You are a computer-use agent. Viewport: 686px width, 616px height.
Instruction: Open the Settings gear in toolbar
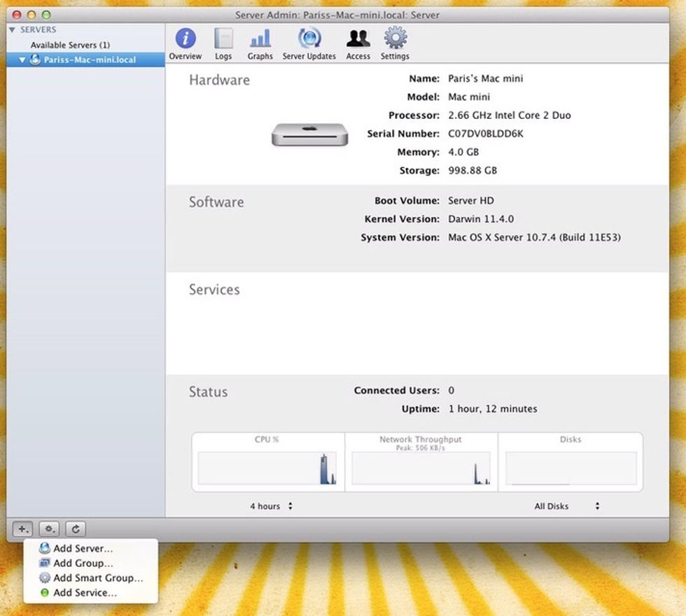coord(395,38)
